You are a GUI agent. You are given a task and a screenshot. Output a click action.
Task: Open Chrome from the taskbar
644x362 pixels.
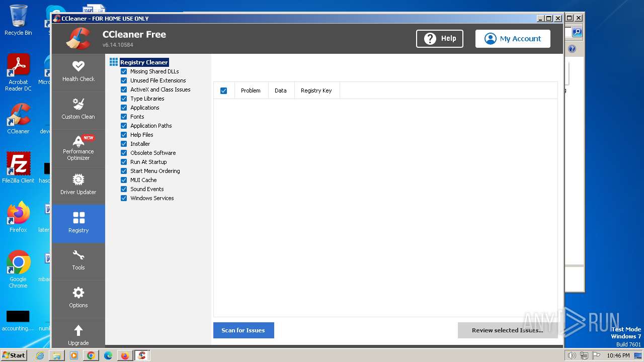coord(91,355)
